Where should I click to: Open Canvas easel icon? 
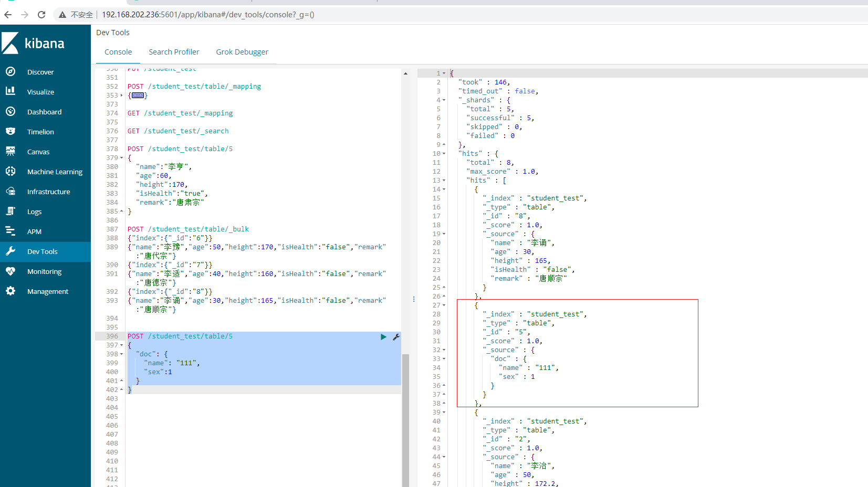(11, 151)
